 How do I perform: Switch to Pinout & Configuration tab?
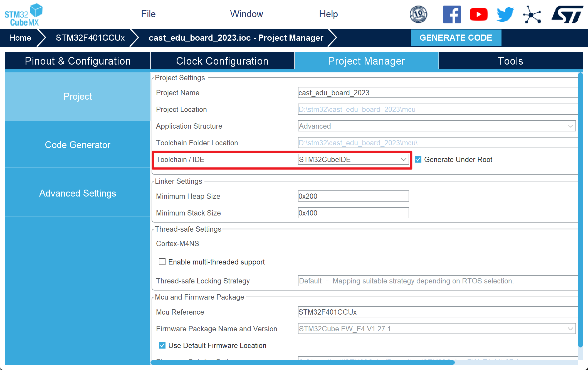[78, 61]
